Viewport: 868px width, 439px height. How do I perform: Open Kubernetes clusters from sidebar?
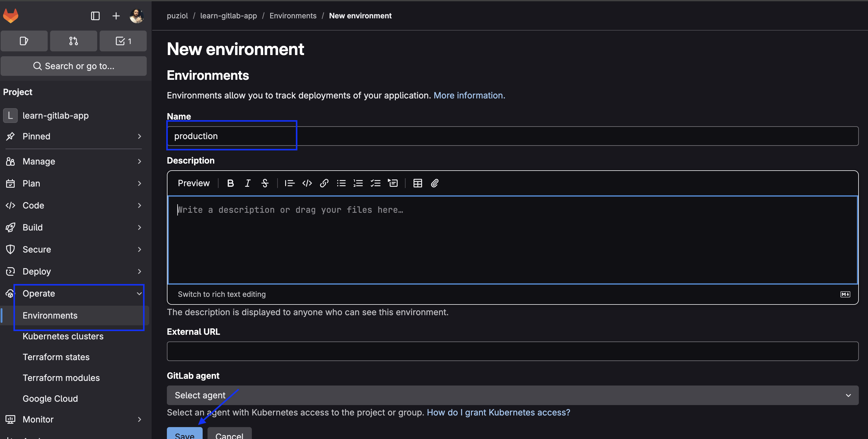click(x=63, y=336)
